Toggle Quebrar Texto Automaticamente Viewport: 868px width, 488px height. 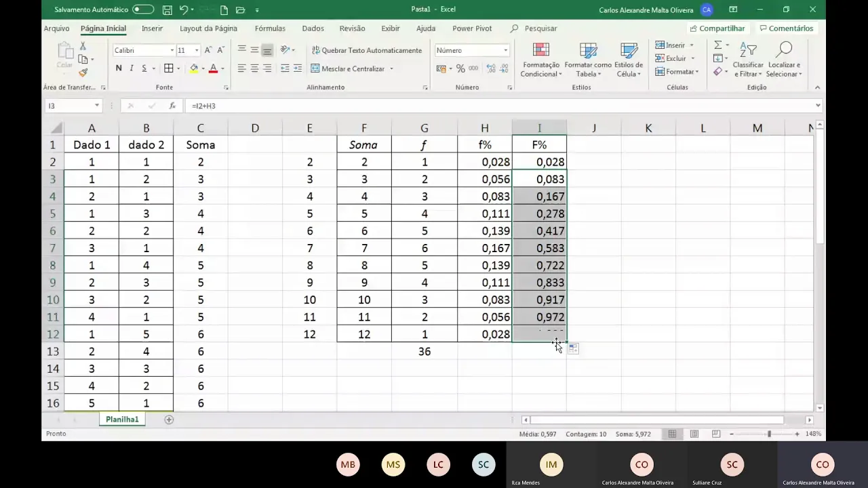pos(367,50)
